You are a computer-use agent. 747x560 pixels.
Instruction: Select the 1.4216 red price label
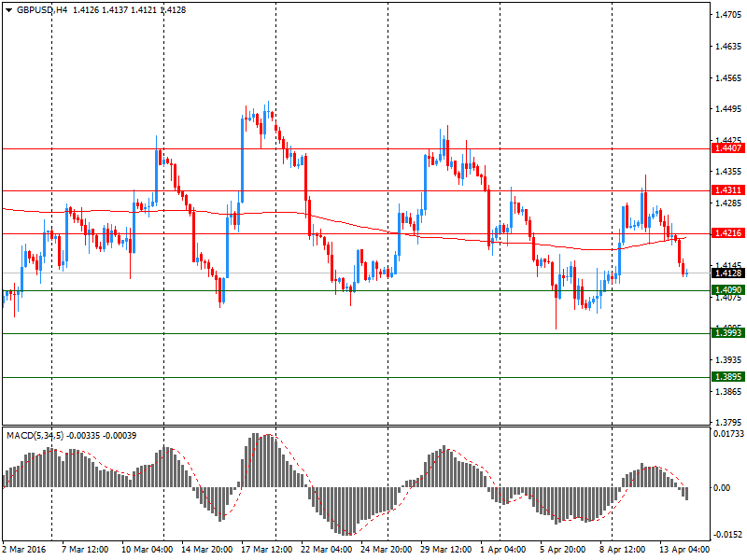(727, 233)
